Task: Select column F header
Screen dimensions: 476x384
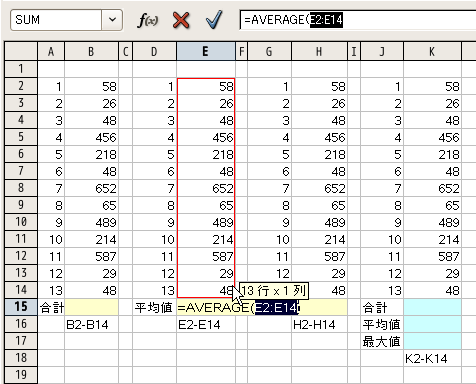Action: click(x=241, y=51)
